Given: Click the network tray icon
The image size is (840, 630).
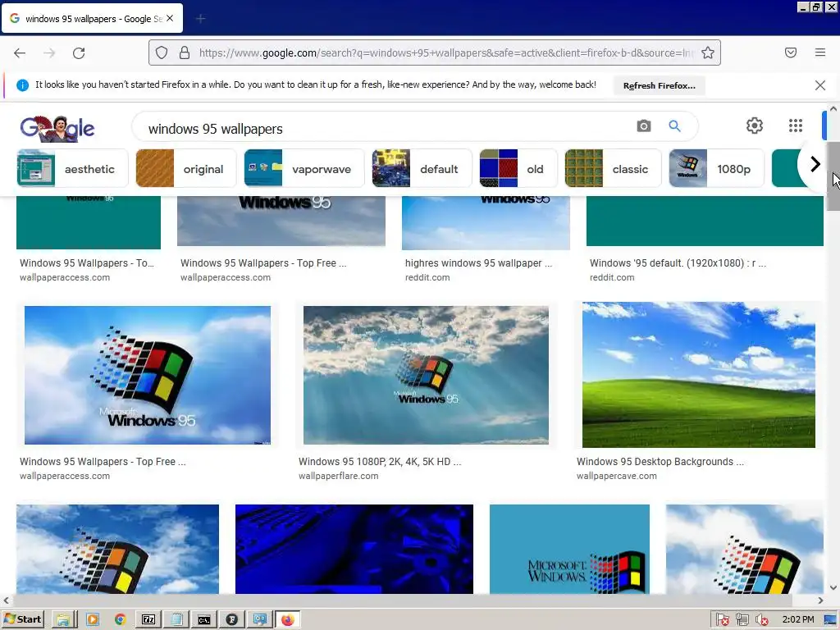Looking at the screenshot, I should click(x=742, y=620).
